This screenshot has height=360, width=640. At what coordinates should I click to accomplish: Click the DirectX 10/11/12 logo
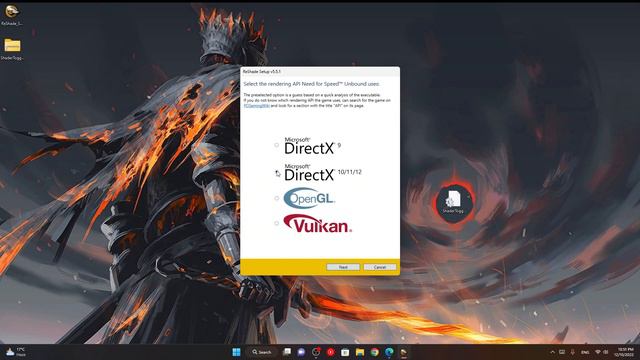click(322, 173)
